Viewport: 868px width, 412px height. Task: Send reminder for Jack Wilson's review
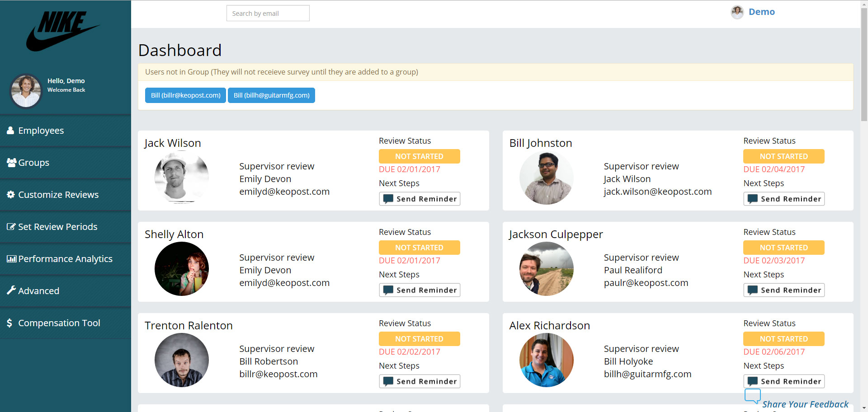pyautogui.click(x=419, y=199)
